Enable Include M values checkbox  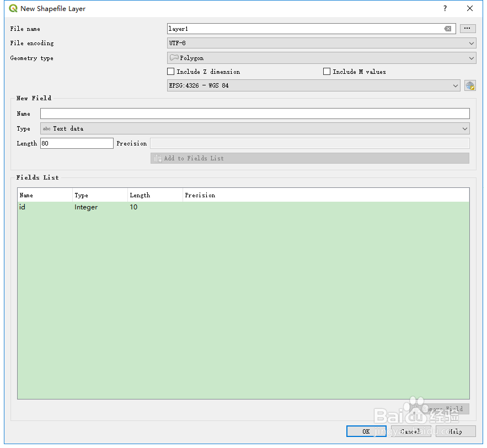tap(327, 72)
